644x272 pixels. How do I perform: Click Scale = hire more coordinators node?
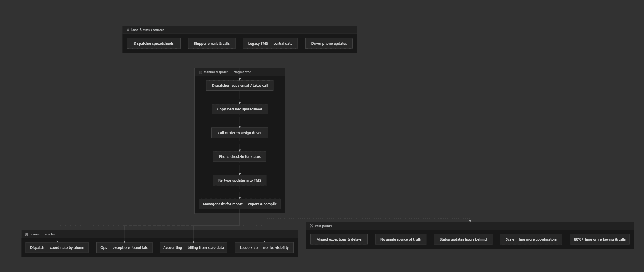[531, 239]
